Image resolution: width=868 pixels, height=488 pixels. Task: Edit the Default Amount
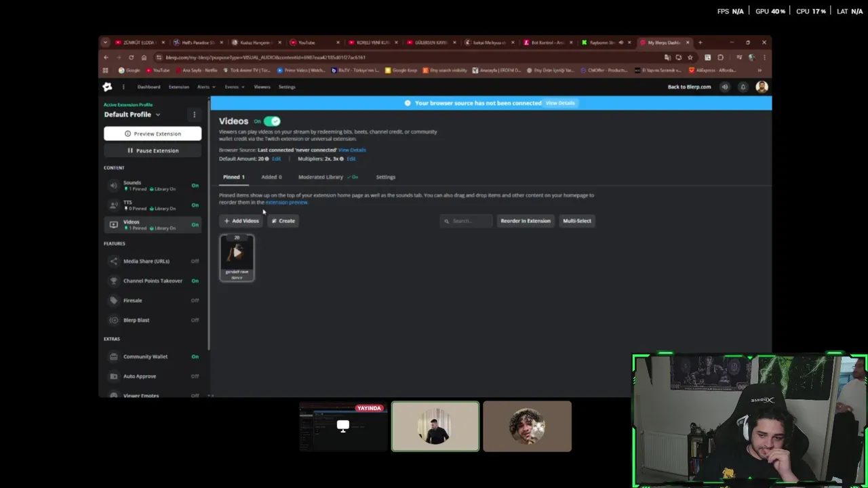pos(276,159)
